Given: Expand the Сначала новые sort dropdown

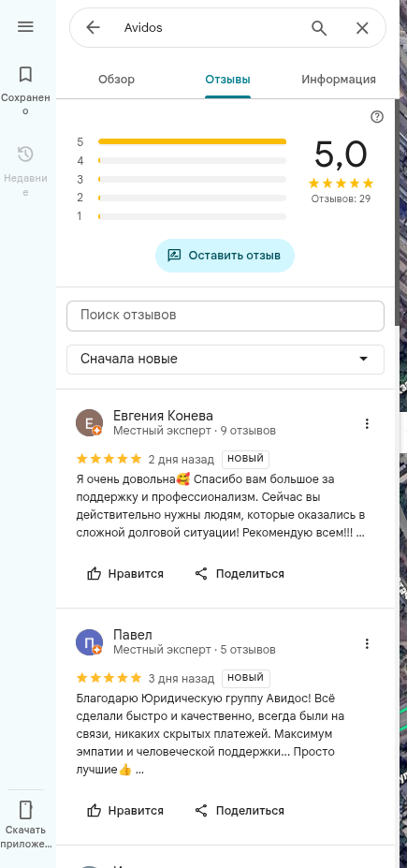Looking at the screenshot, I should coord(225,359).
